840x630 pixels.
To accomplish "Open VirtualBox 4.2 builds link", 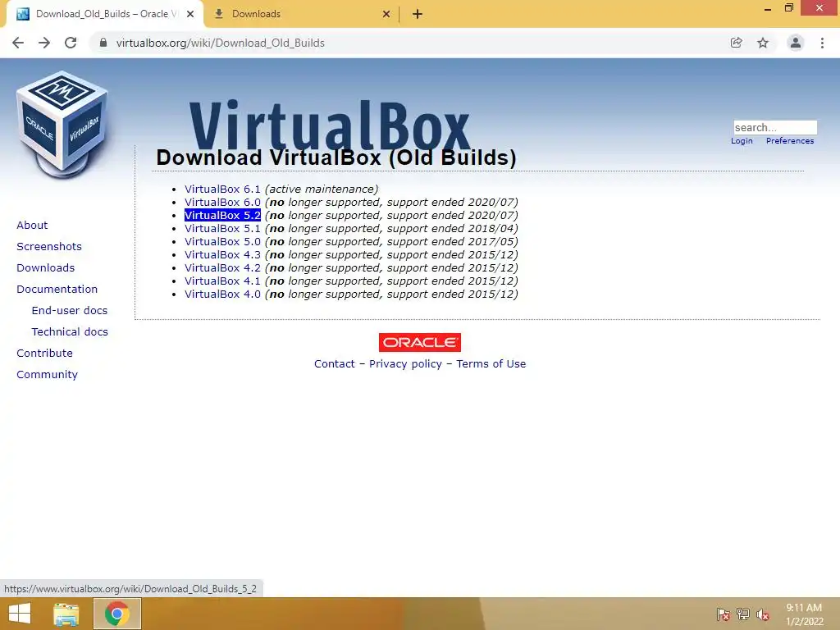I will [222, 268].
